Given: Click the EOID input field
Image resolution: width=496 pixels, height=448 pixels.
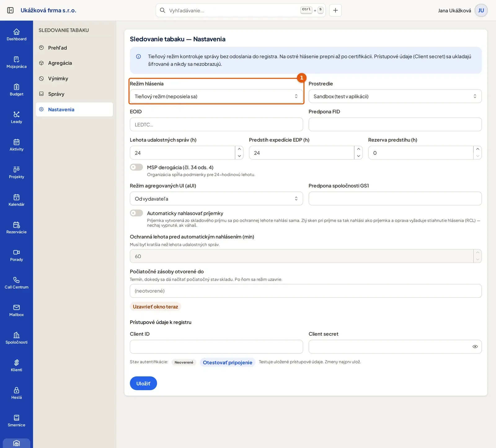Looking at the screenshot, I should tap(216, 124).
